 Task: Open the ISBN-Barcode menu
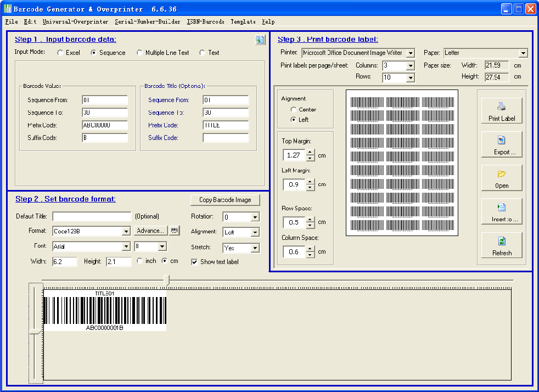point(204,22)
